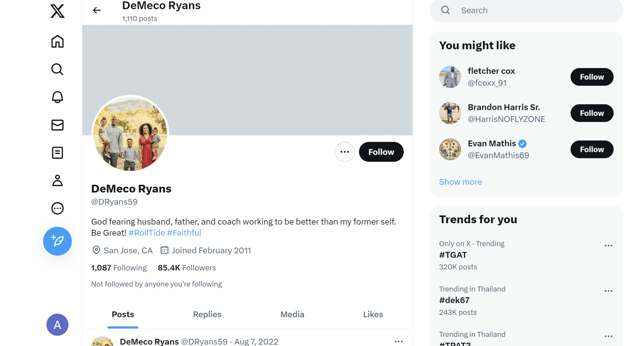Open Messages envelope icon

(57, 125)
